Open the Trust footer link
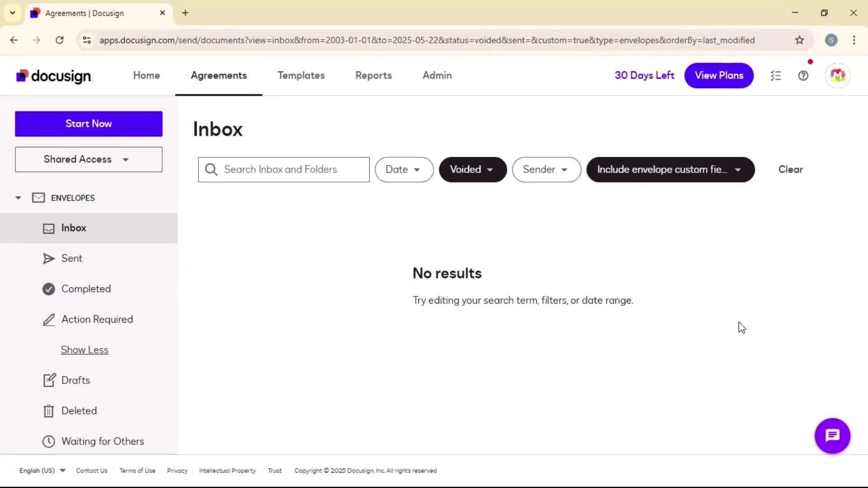The width and height of the screenshot is (868, 488). (274, 471)
